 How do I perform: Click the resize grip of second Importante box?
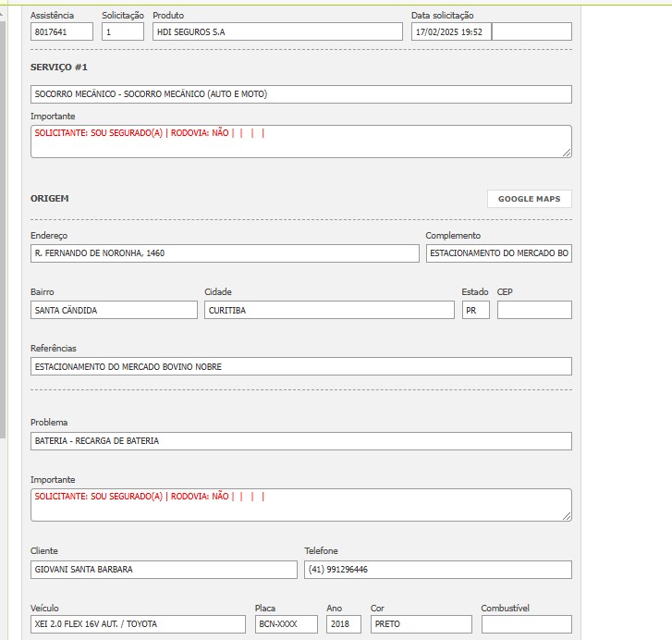coord(567,516)
